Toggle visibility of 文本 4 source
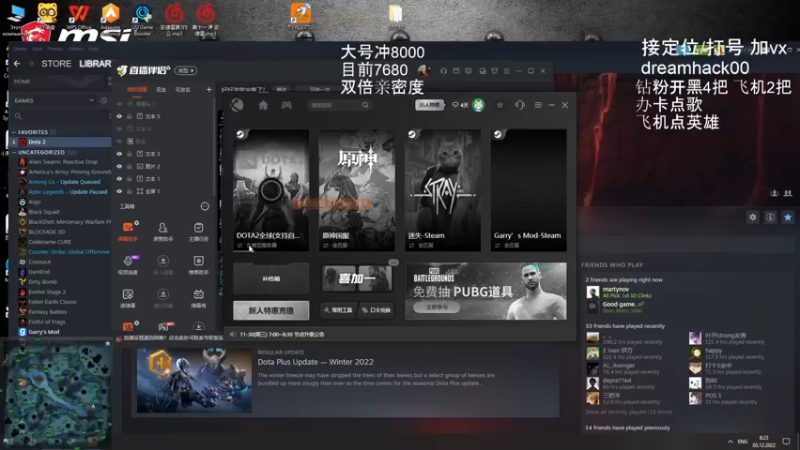Viewport: 800px width, 450px height. [x=119, y=129]
